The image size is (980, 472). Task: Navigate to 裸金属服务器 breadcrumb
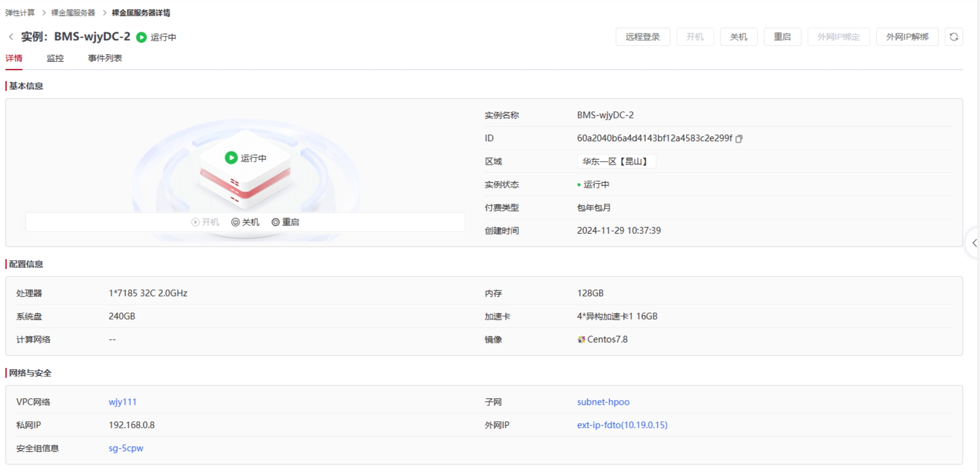point(73,13)
